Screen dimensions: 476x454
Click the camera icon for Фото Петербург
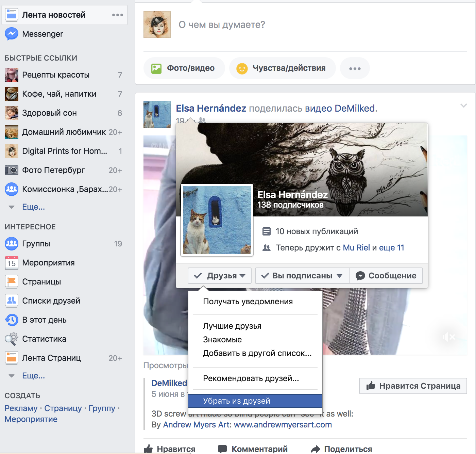[12, 170]
